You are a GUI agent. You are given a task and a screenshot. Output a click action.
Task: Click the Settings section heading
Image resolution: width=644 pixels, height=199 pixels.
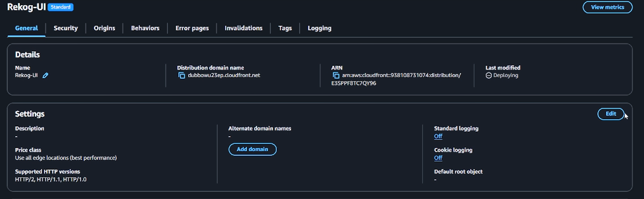click(30, 114)
